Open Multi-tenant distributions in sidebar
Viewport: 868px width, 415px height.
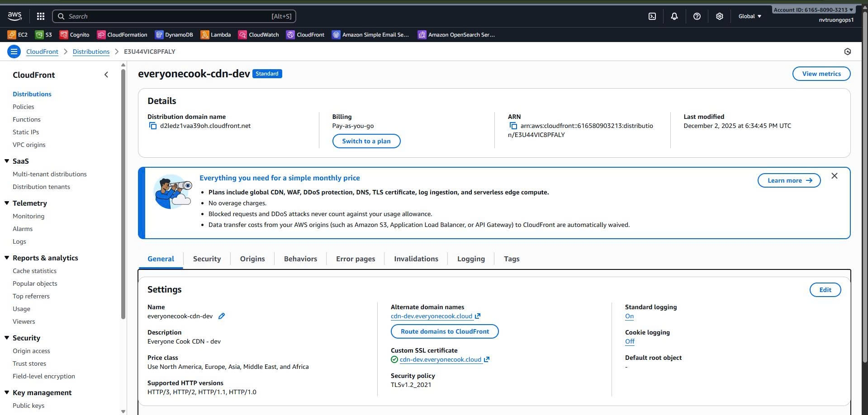coord(50,174)
